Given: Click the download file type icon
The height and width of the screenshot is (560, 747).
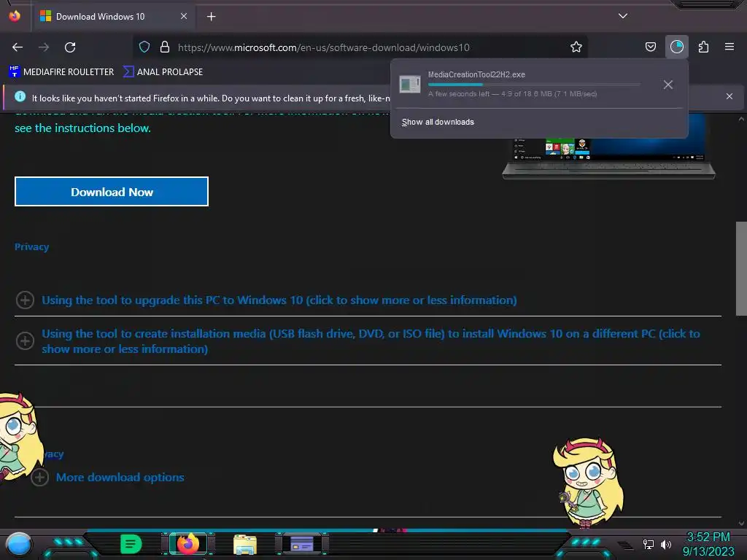Looking at the screenshot, I should [x=410, y=85].
